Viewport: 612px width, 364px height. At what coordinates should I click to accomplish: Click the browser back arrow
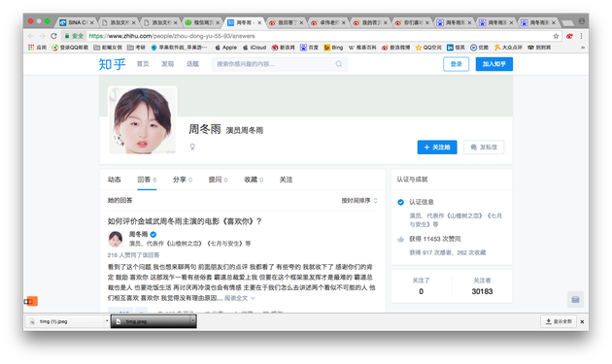pos(31,36)
